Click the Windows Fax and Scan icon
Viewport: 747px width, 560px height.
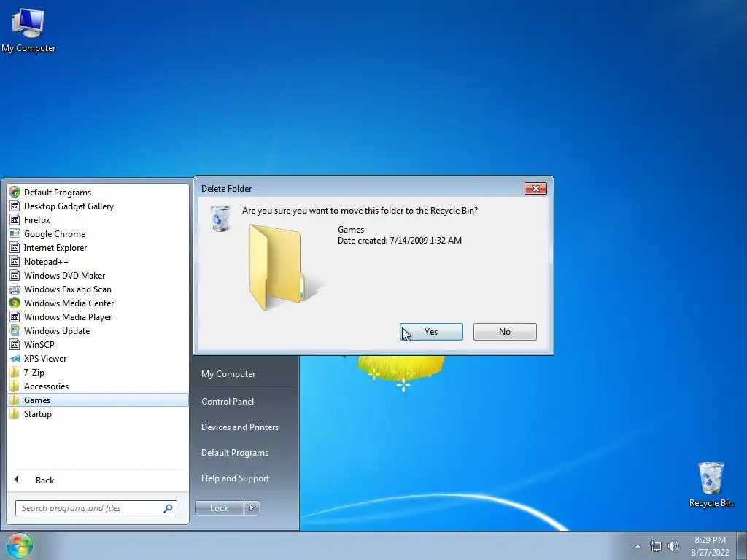(15, 289)
